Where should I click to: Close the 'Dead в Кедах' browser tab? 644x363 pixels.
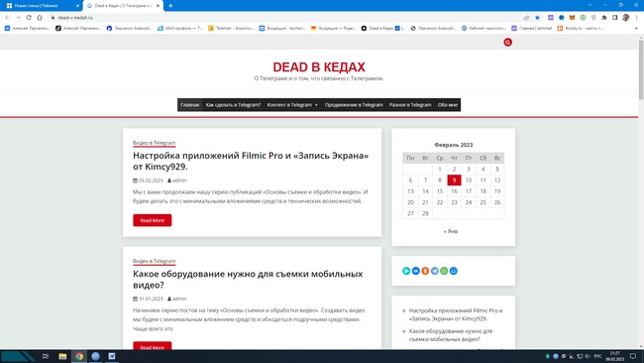pos(159,6)
